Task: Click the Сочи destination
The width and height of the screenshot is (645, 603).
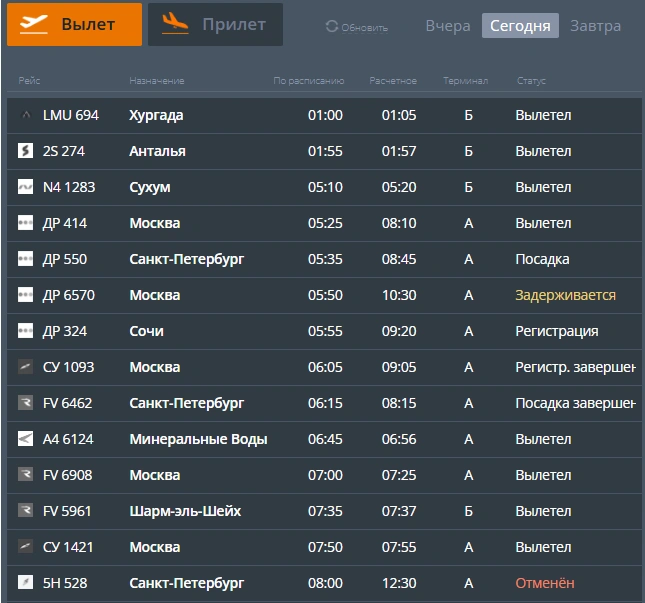Action: [146, 331]
